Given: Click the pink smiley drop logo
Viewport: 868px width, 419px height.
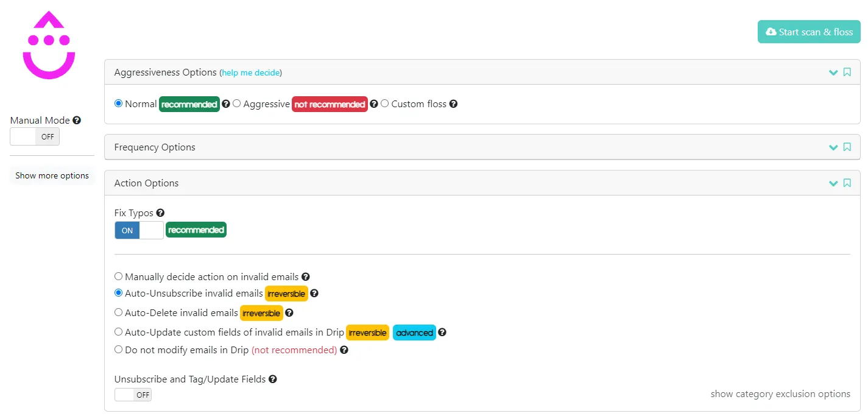Looking at the screenshot, I should [49, 45].
